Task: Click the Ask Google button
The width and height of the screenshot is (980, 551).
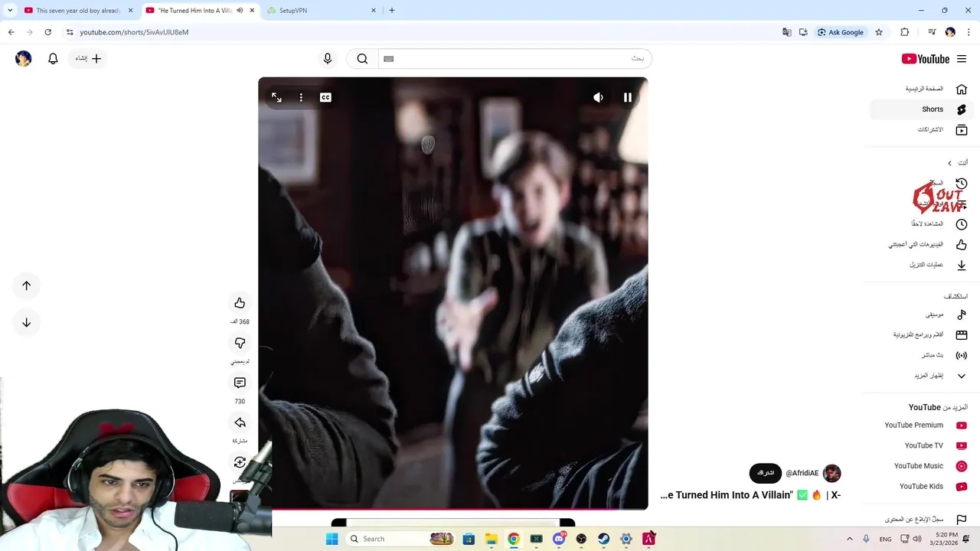Action: pyautogui.click(x=841, y=32)
